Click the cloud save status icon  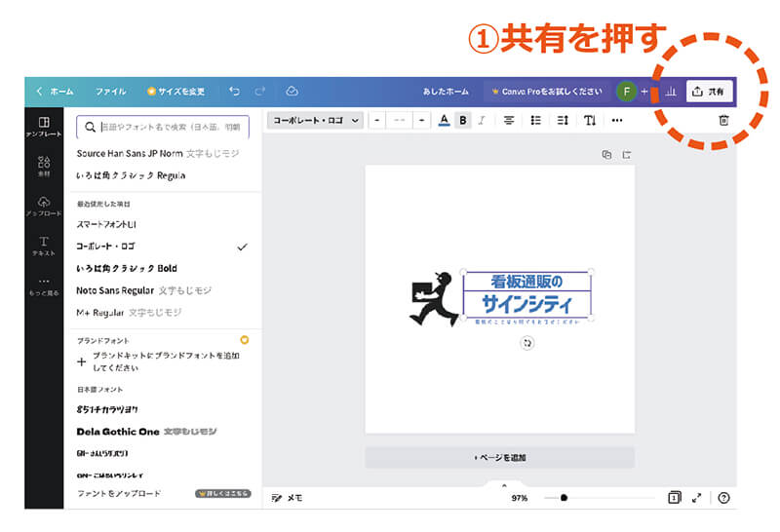click(292, 92)
